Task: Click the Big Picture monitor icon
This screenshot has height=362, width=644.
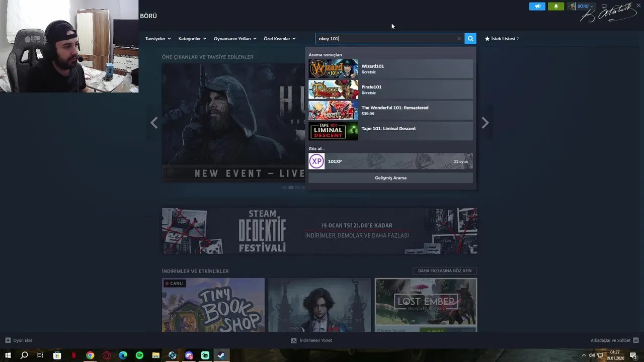Action: tap(604, 7)
